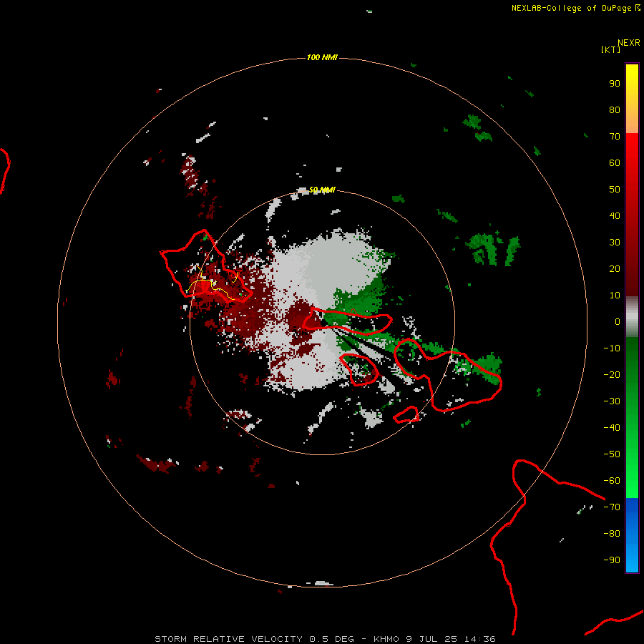The image size is (644, 644).
Task: Click the -10 value on velocity scale
Action: 612,348
